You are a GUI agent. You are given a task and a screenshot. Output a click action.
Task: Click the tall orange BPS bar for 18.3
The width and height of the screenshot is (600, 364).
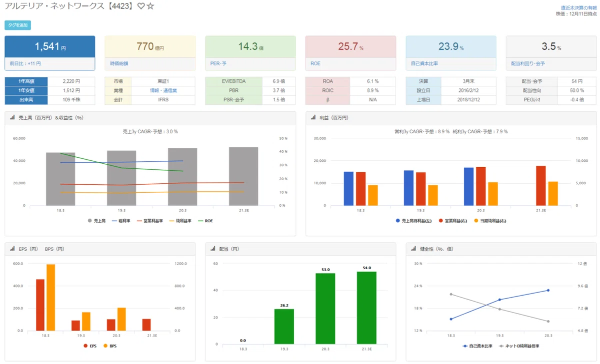(50, 298)
